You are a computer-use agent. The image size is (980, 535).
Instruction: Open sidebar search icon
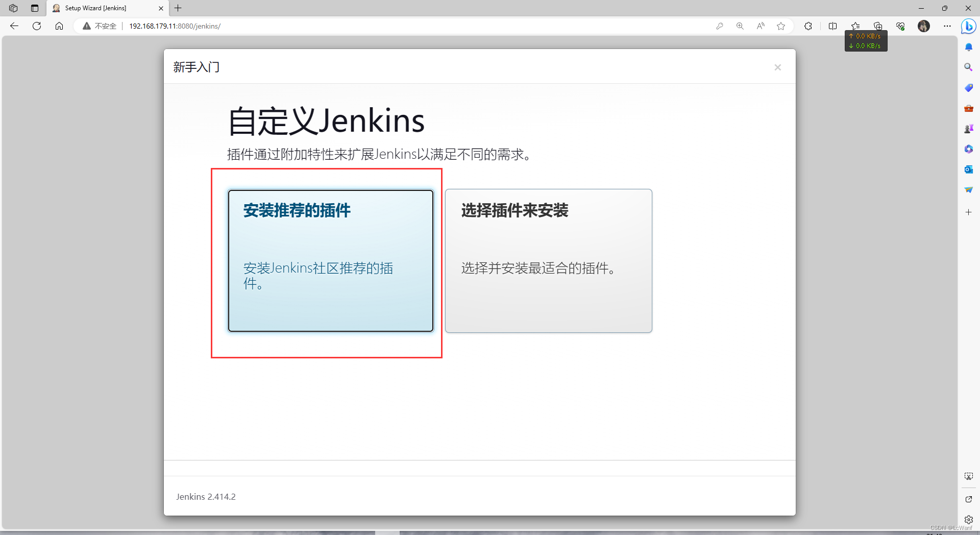(969, 67)
